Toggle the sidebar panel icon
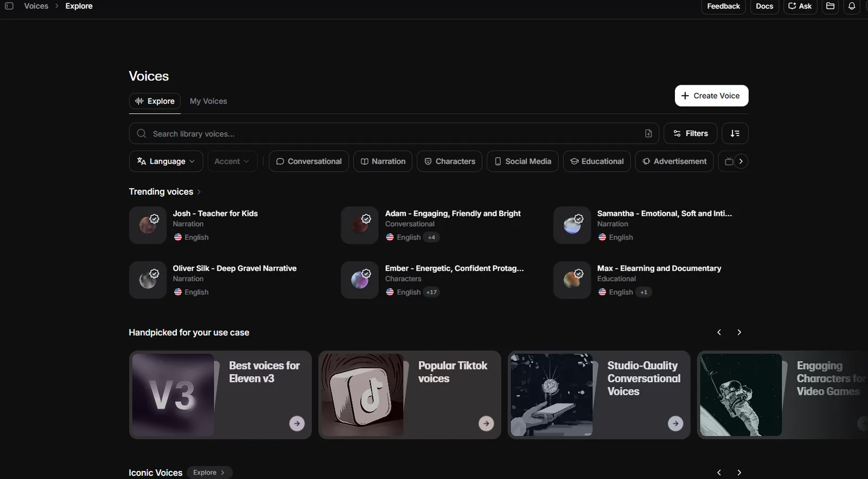 point(9,6)
